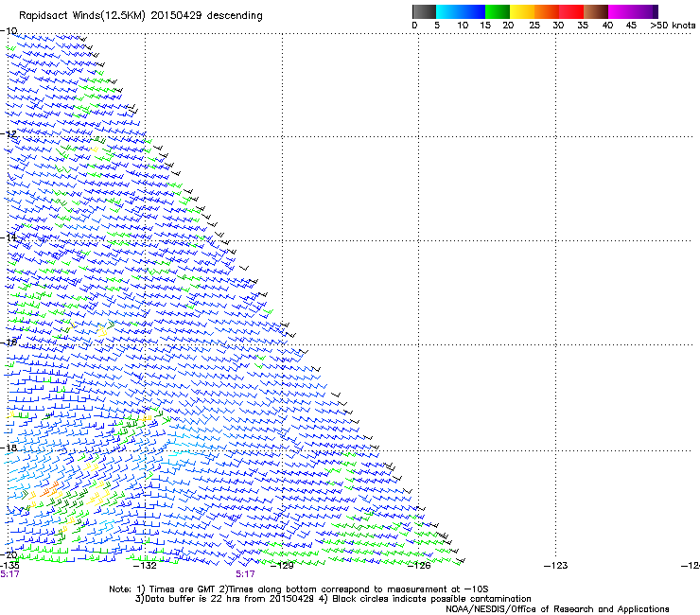Click the 'NOAA/NESDIS/Office of Research and Applications' credit
Screen dimensions: 700x615
tap(557, 609)
